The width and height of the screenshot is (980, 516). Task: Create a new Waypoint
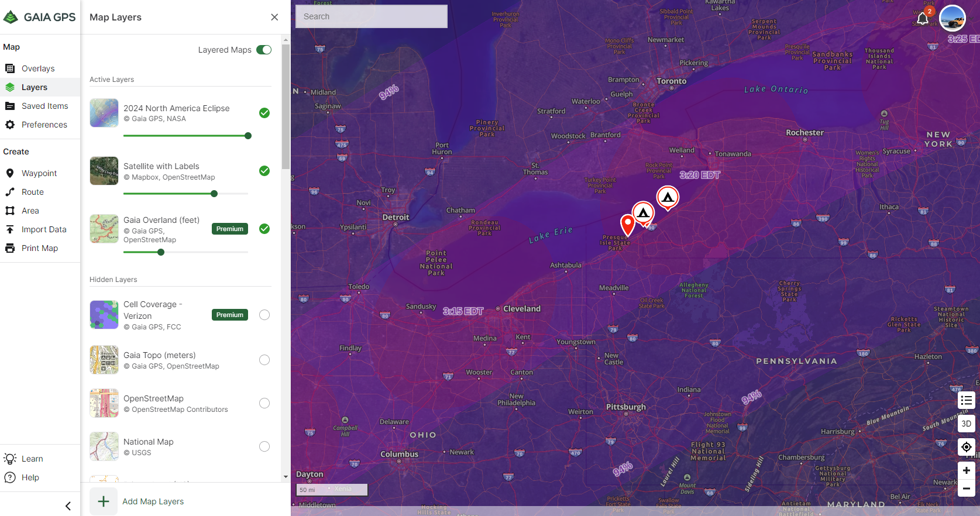click(40, 173)
